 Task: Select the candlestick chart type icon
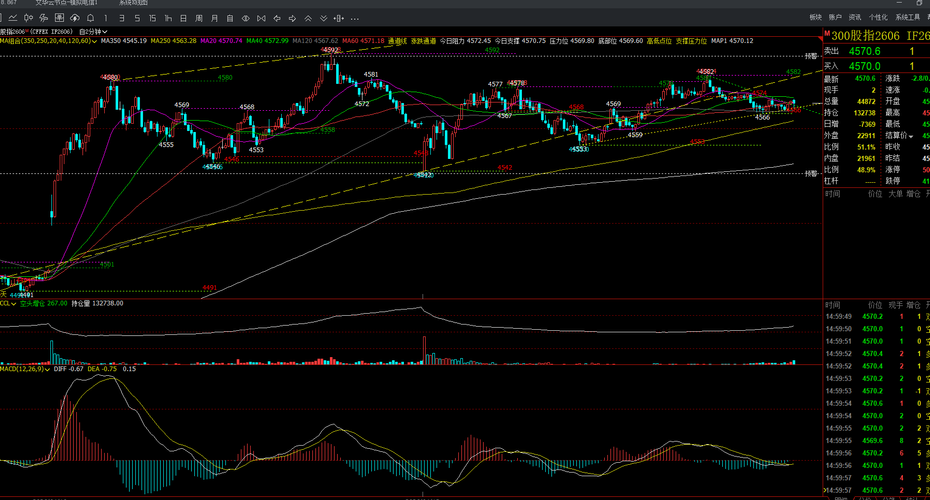pos(28,18)
